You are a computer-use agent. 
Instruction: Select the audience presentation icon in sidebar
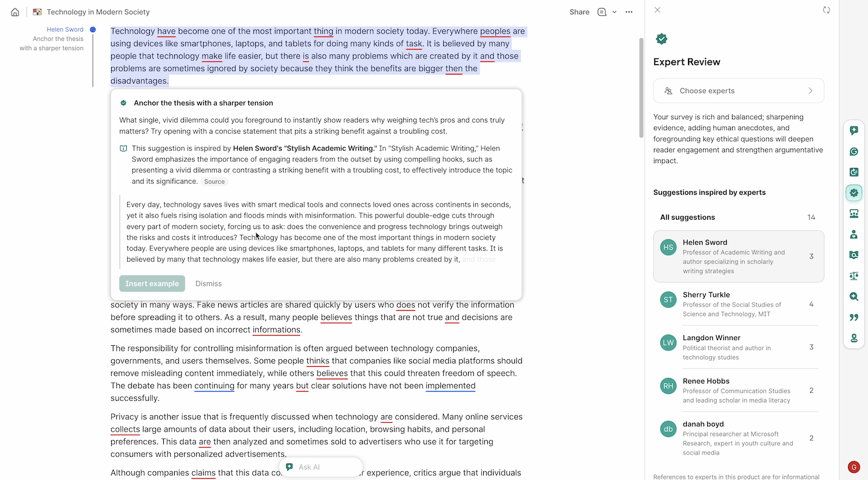(854, 213)
